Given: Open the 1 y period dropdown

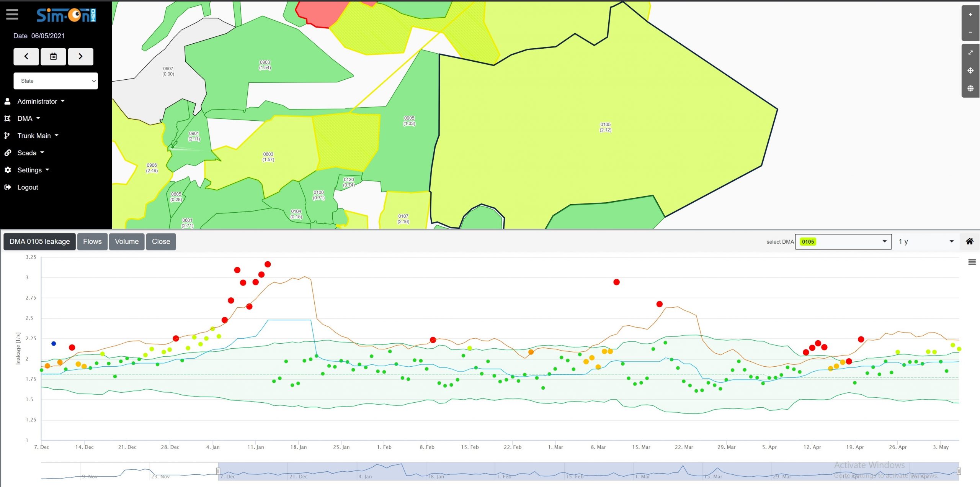Looking at the screenshot, I should click(926, 241).
